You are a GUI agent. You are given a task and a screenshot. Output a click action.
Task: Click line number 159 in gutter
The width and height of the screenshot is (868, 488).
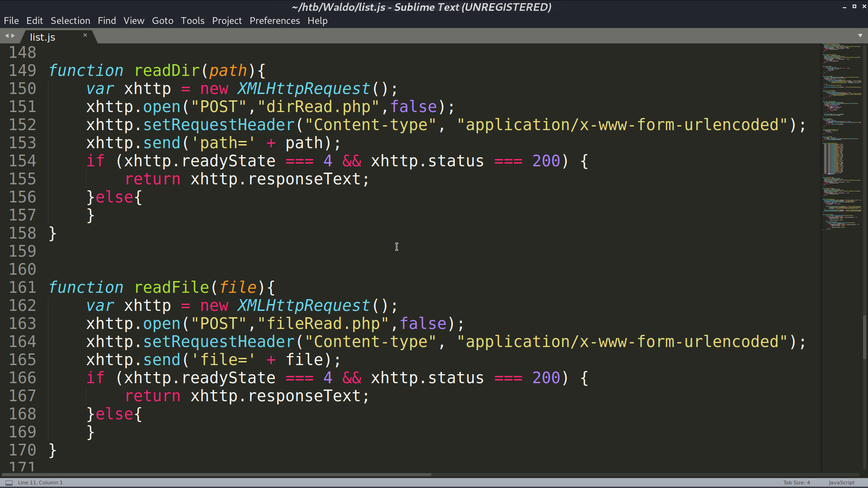[x=23, y=251]
